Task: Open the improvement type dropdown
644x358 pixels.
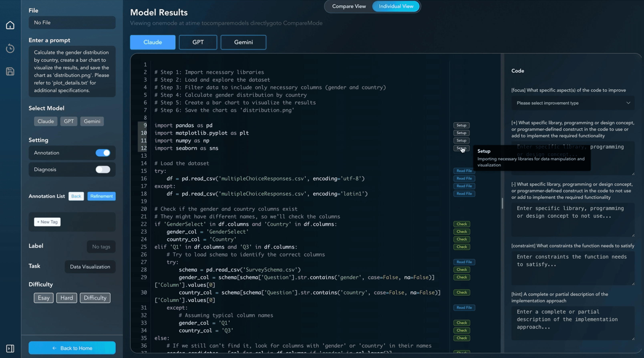Action: 573,103
